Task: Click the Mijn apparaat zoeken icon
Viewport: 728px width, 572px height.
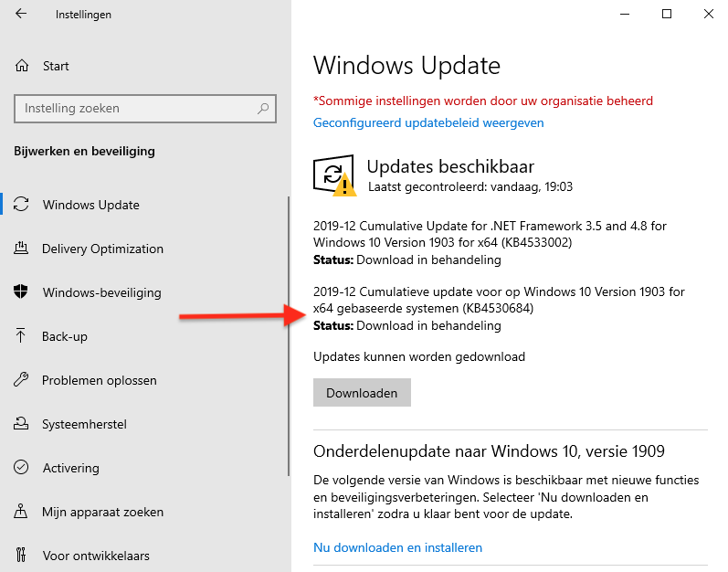Action: click(x=22, y=512)
